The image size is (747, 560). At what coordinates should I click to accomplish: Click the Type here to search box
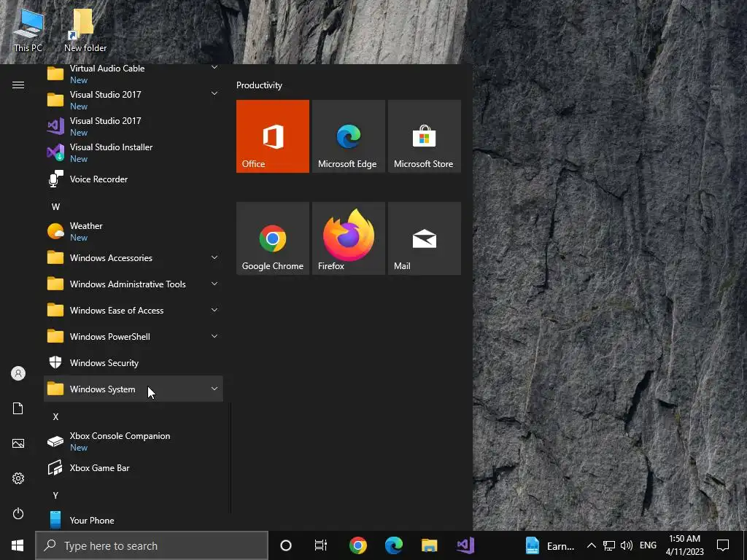coord(152,545)
